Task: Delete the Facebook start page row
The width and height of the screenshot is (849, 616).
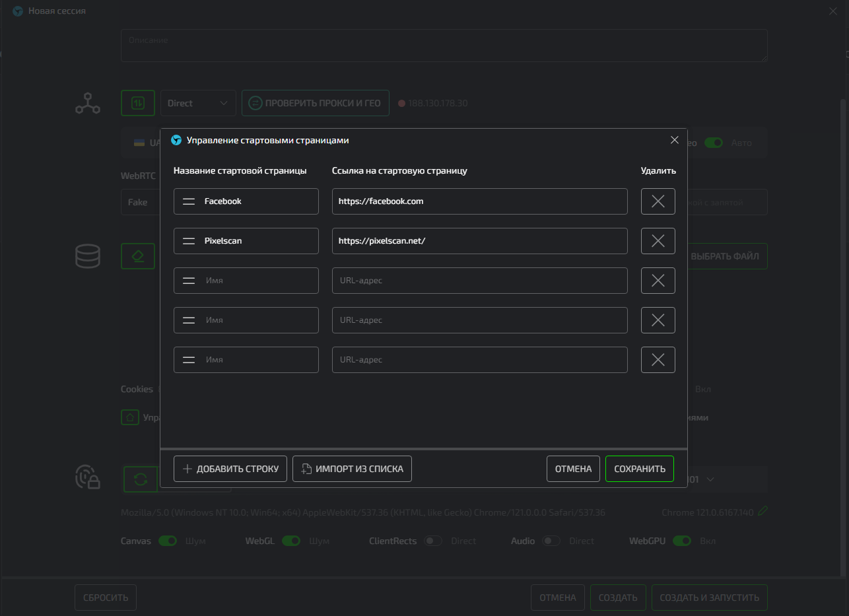Action: click(658, 201)
